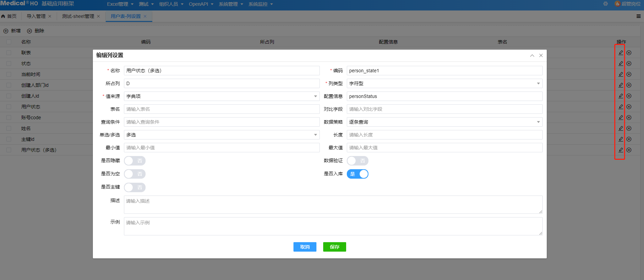
Task: Edit the 主键id row with pencil icon
Action: tap(621, 139)
